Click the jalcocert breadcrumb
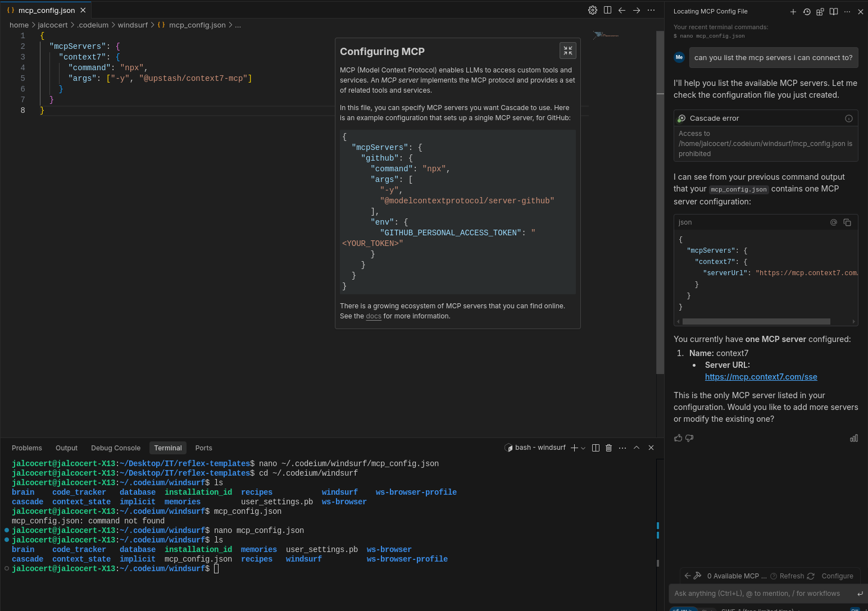 pos(53,25)
